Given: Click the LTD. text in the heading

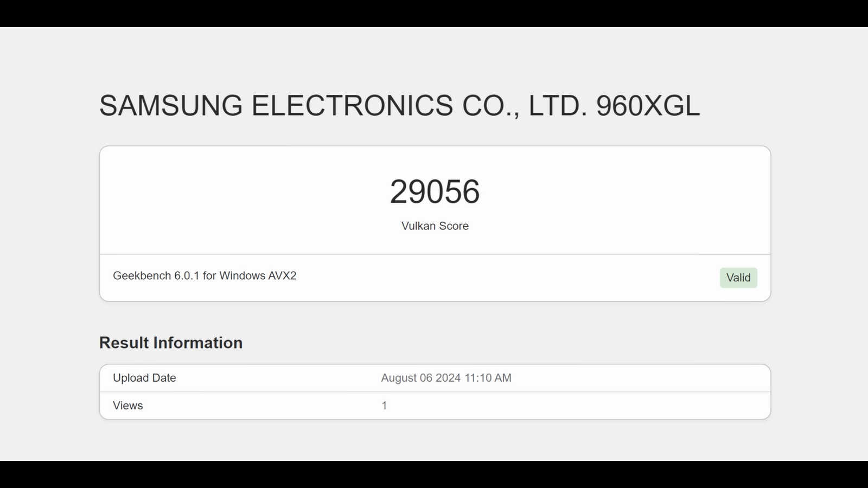Looking at the screenshot, I should [x=558, y=105].
